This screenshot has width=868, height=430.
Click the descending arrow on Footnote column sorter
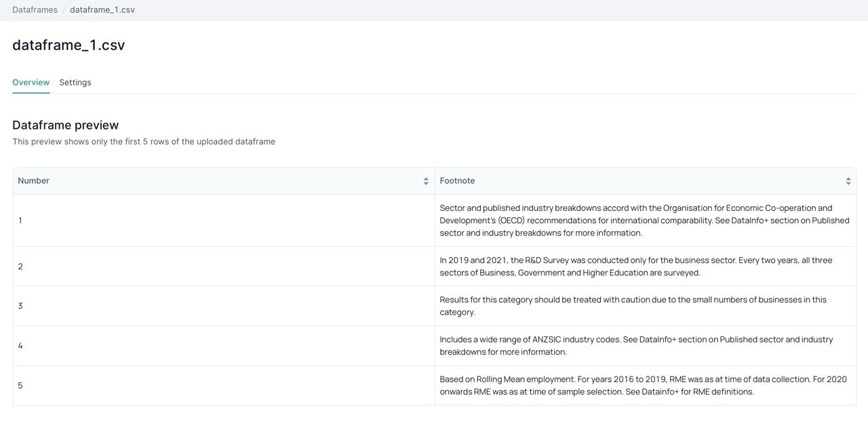(848, 183)
